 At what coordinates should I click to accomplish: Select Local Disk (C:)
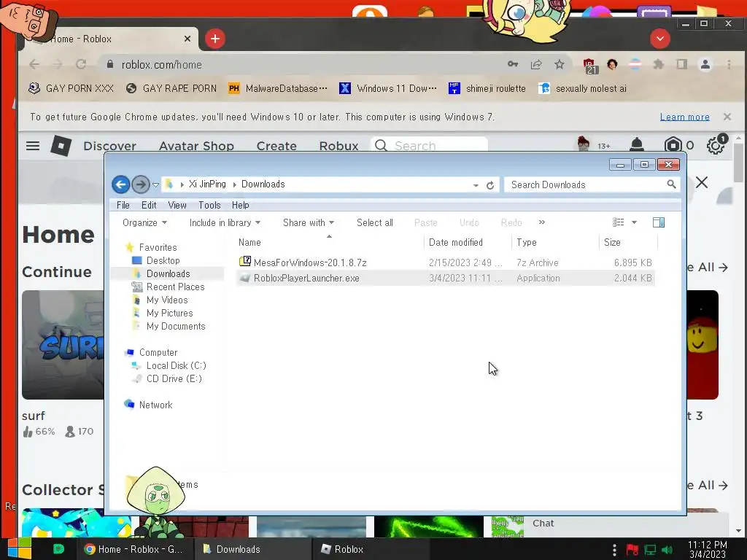click(176, 365)
